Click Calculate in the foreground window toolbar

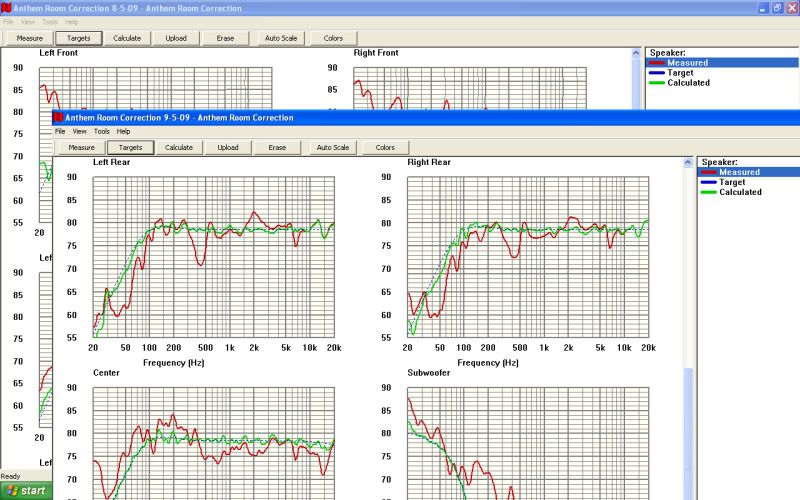(x=179, y=147)
